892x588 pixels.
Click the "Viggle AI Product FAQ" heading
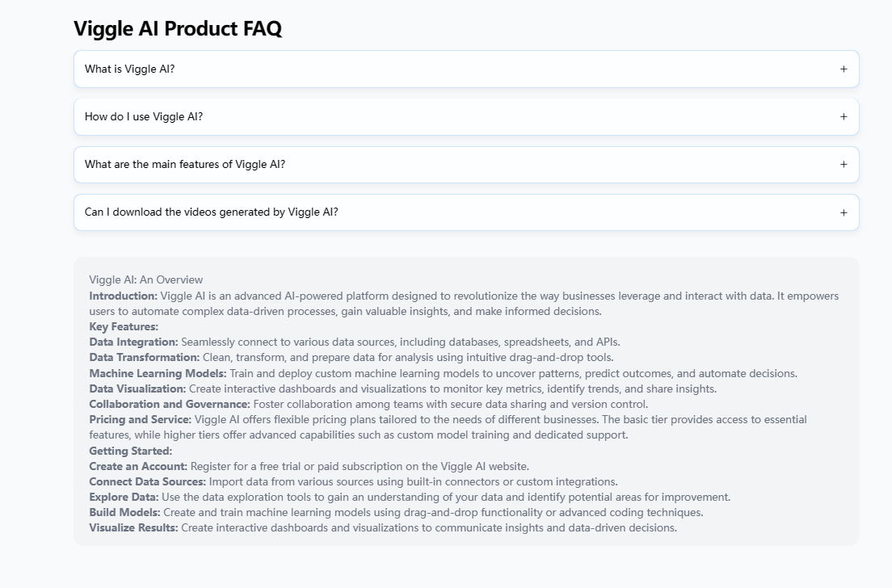pos(178,29)
